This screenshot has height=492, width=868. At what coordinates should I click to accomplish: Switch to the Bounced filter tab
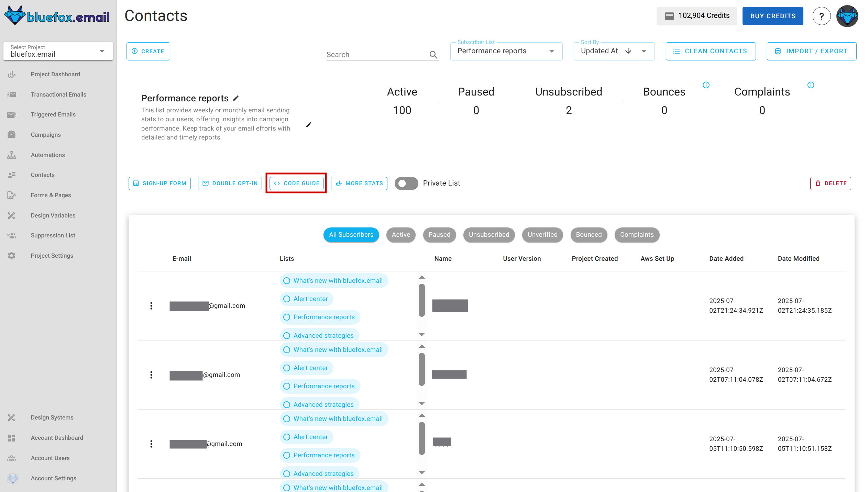pyautogui.click(x=589, y=235)
